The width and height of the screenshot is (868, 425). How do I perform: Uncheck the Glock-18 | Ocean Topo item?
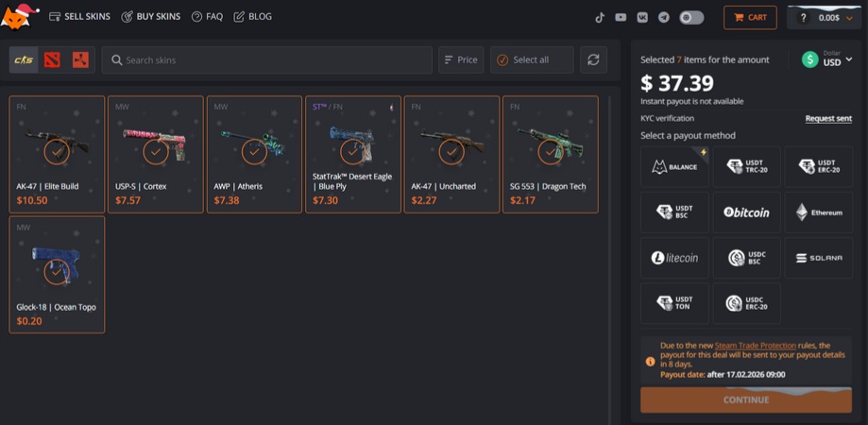coord(57,272)
